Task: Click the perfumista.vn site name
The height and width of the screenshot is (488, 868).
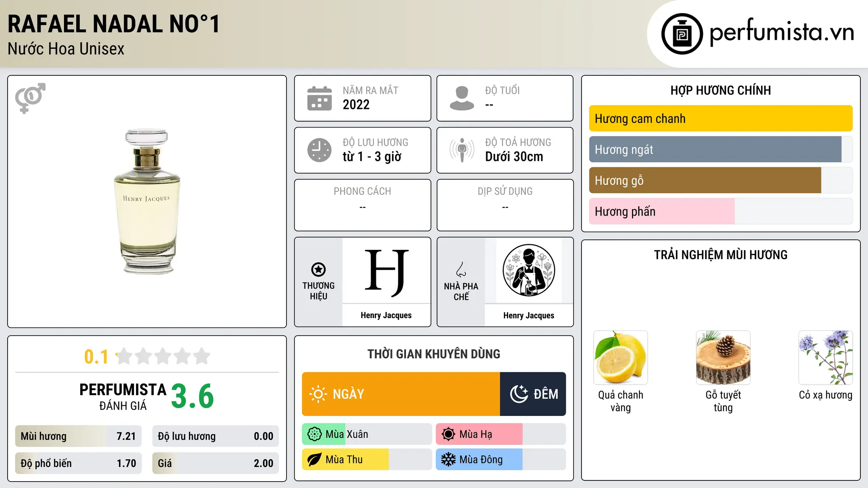Action: click(x=782, y=33)
